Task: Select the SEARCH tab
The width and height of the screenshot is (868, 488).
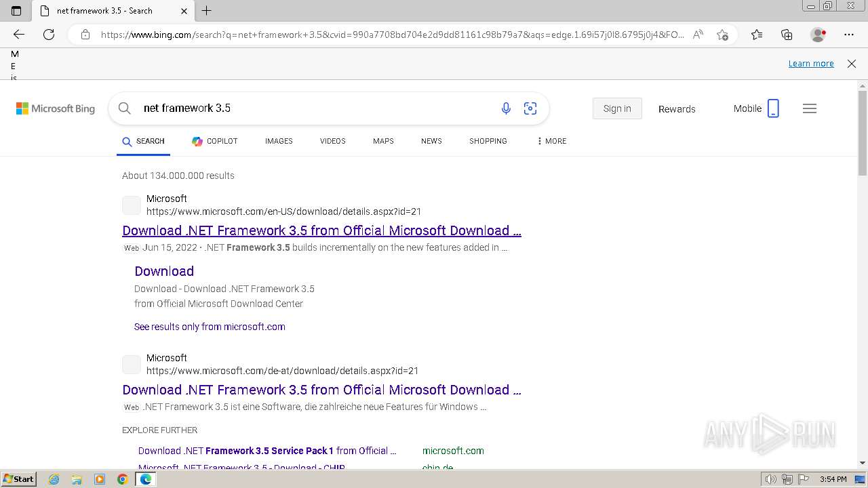Action: pos(143,141)
